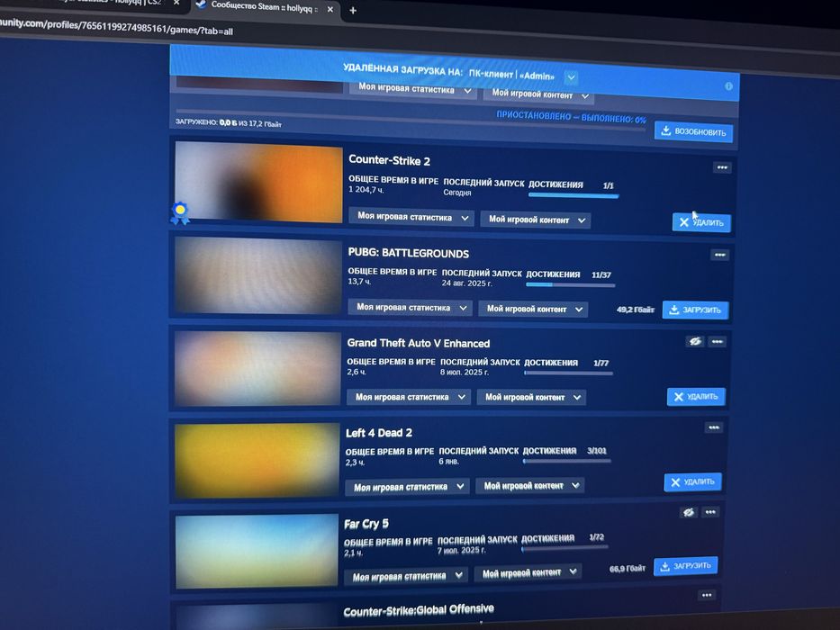Click the browser address bar URL

point(116,27)
